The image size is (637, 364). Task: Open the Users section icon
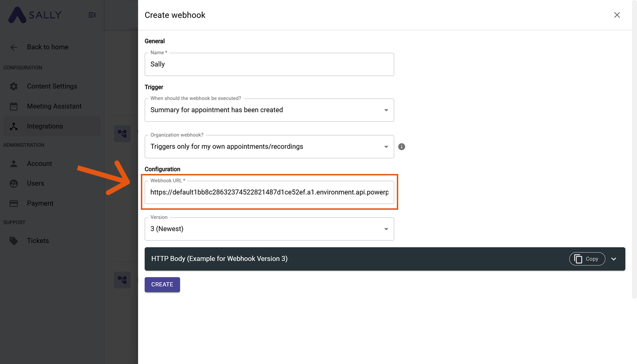[13, 183]
